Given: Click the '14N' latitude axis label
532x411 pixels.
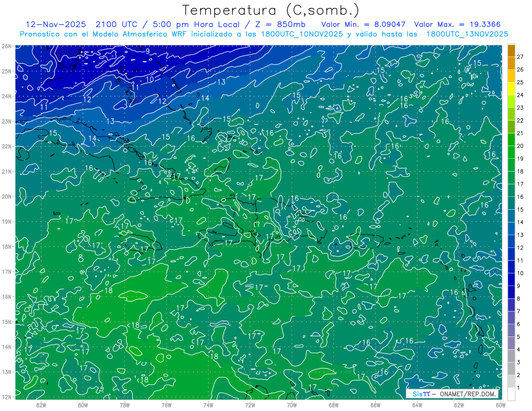Looking at the screenshot, I should click(x=7, y=347).
